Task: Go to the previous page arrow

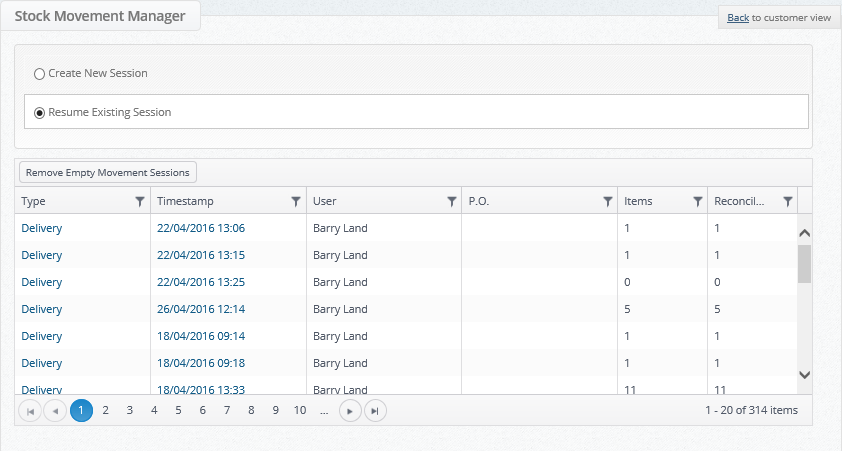Action: (x=55, y=411)
